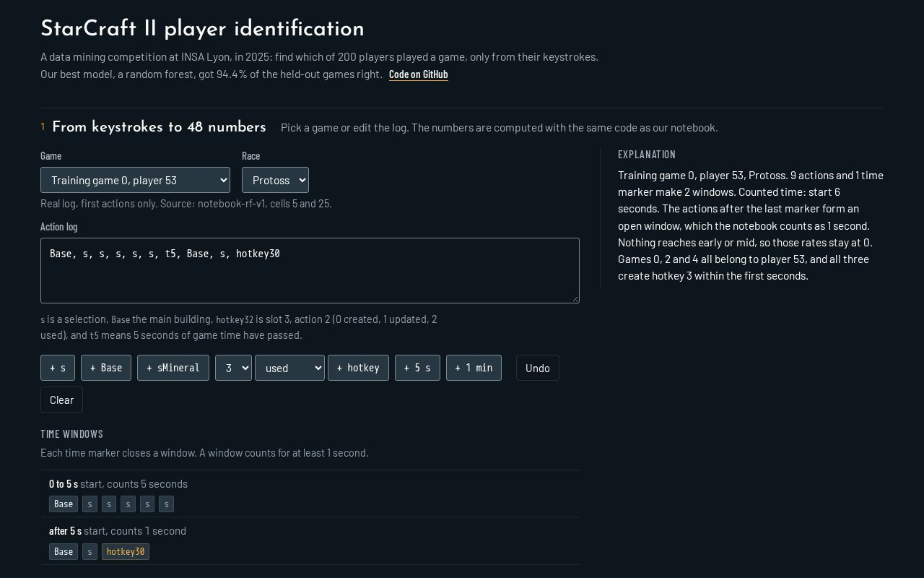Click the + 1 min button
The height and width of the screenshot is (578, 924).
pyautogui.click(x=474, y=368)
